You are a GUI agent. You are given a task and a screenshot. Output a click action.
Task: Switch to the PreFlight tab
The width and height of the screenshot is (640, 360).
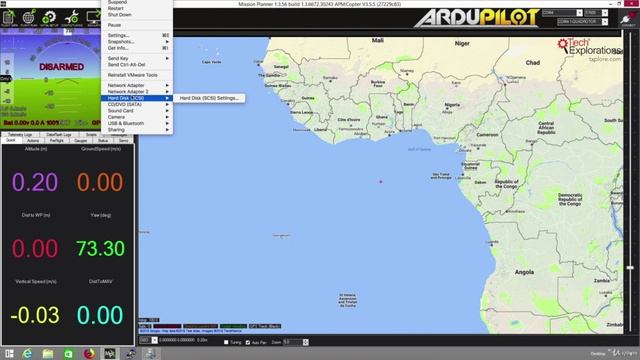coord(57,140)
